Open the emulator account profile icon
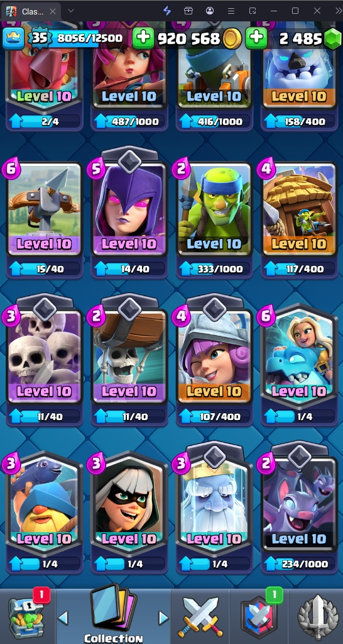 point(210,11)
